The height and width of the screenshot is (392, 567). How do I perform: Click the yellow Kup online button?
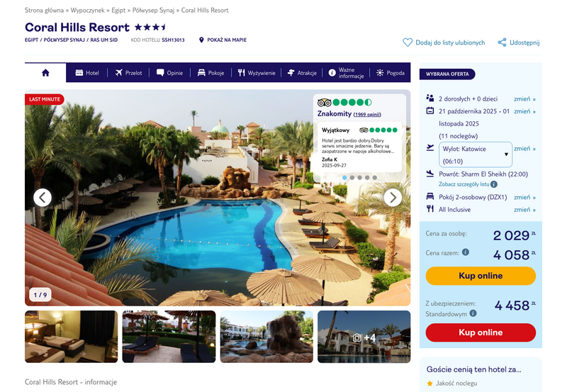481,276
